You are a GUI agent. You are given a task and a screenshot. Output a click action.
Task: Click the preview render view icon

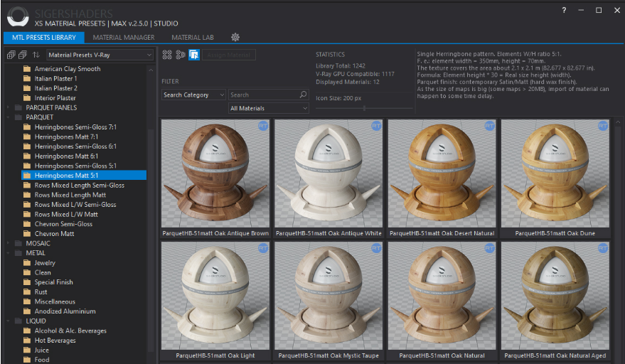tap(181, 55)
